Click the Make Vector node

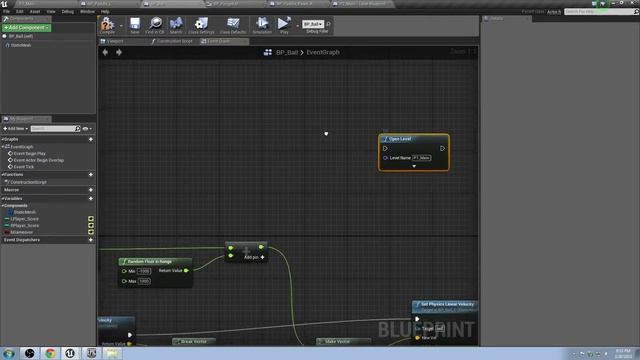pyautogui.click(x=344, y=341)
